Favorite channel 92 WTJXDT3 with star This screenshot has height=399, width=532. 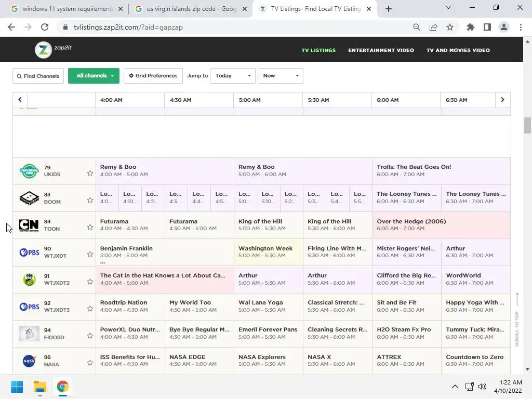(90, 309)
